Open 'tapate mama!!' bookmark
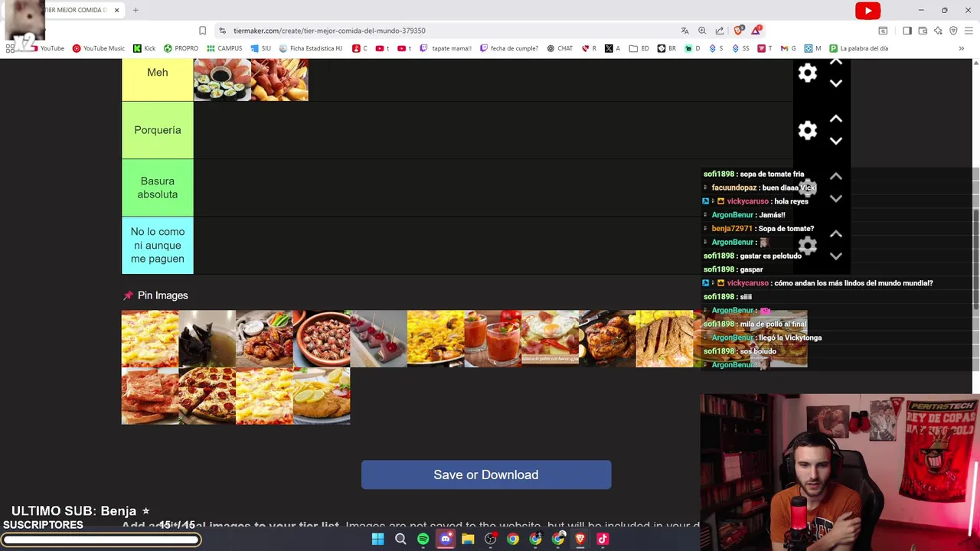Image resolution: width=980 pixels, height=551 pixels. click(x=446, y=48)
